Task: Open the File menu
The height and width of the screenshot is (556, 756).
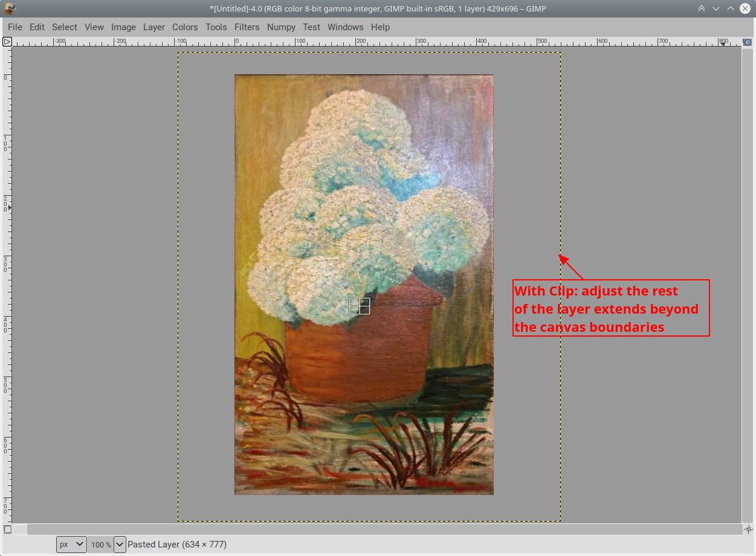Action: point(15,27)
